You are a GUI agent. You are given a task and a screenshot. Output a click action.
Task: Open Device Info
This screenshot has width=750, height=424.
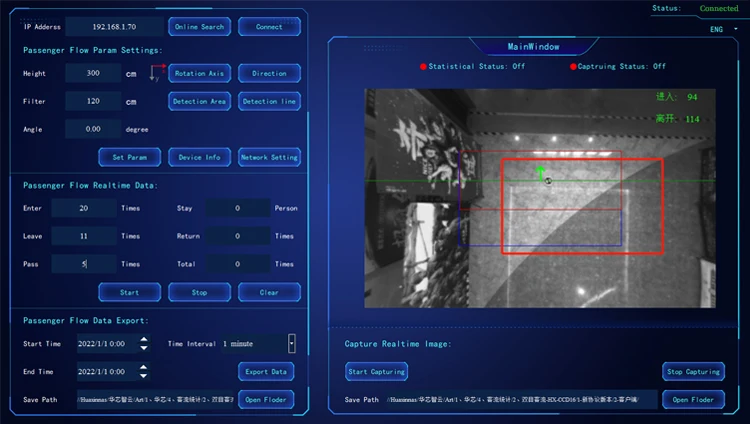click(x=199, y=157)
